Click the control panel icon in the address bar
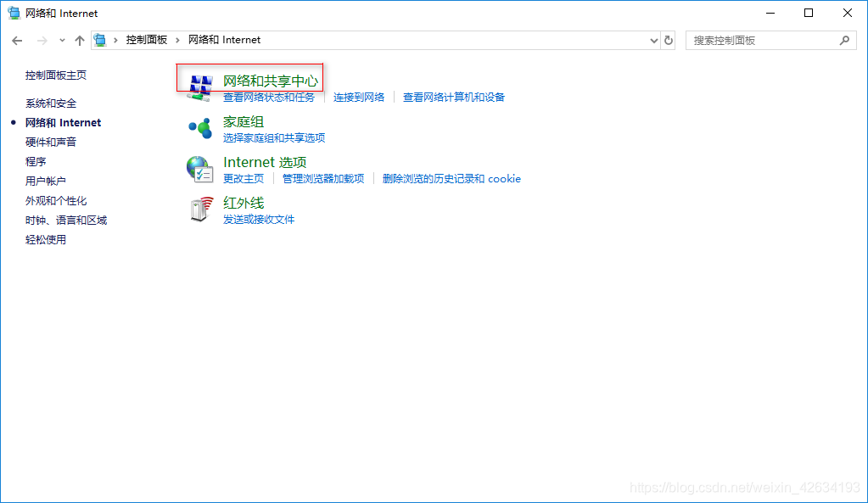868x503 pixels. click(100, 40)
